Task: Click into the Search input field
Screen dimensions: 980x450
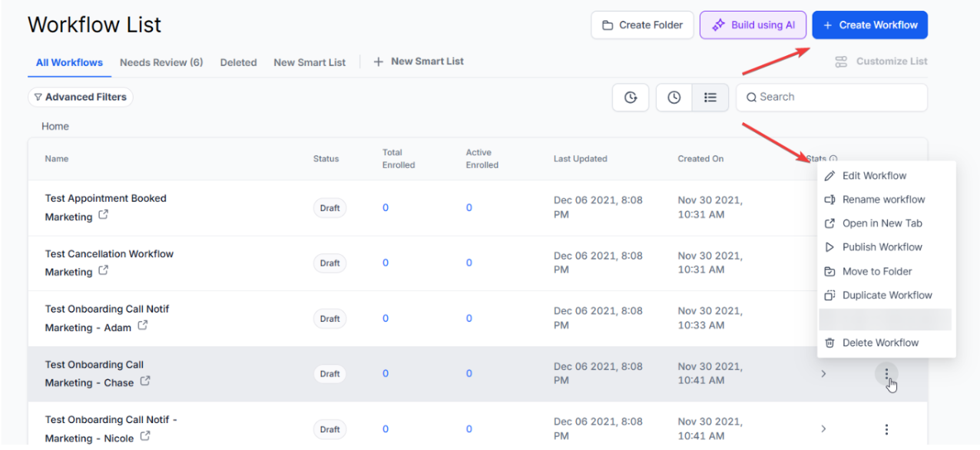Action: [837, 98]
